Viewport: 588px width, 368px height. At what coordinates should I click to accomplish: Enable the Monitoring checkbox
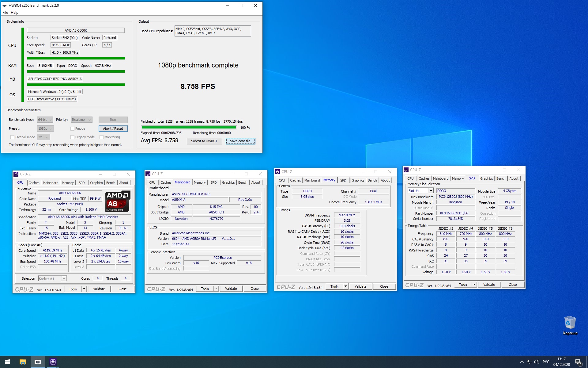[x=101, y=137]
